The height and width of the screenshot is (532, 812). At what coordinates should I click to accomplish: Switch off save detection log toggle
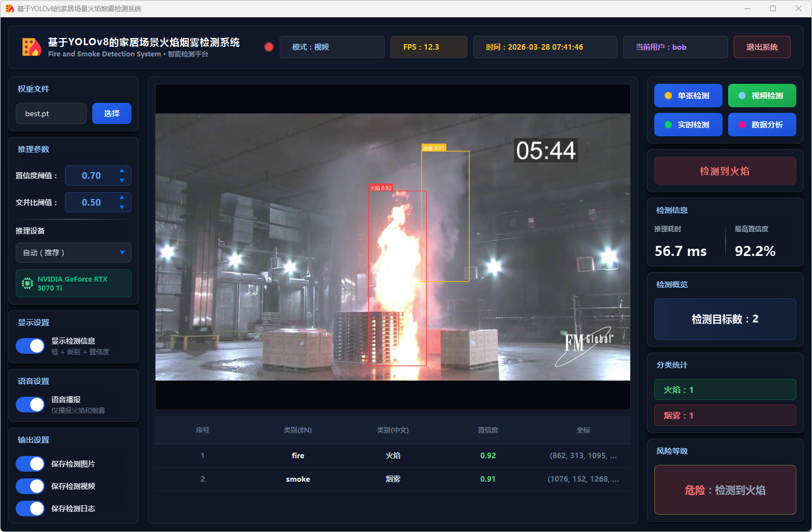click(30, 509)
